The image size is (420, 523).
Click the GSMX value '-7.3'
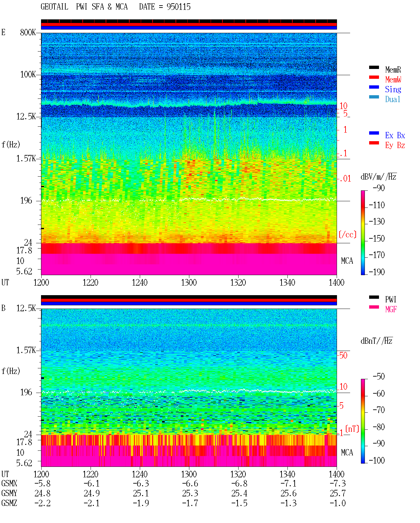pyautogui.click(x=338, y=484)
